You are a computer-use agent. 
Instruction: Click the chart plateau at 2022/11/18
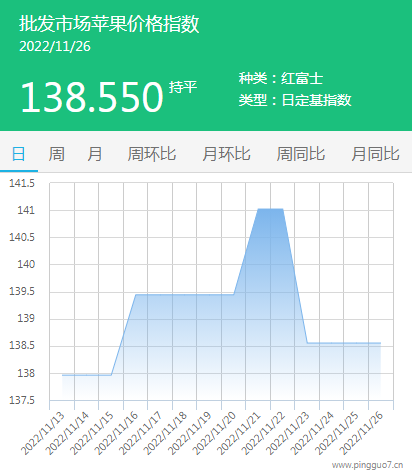pyautogui.click(x=185, y=295)
